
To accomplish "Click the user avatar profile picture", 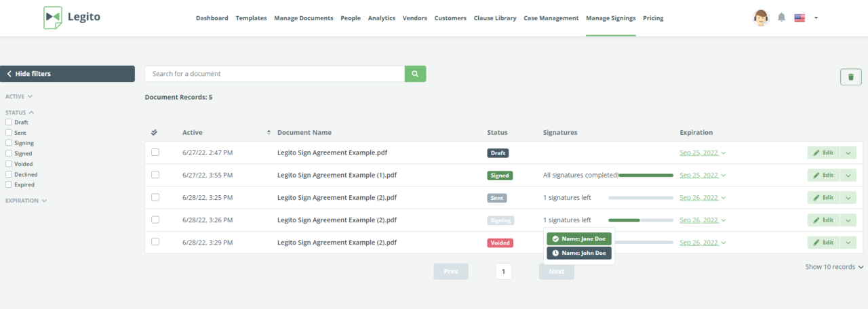I will pos(761,18).
